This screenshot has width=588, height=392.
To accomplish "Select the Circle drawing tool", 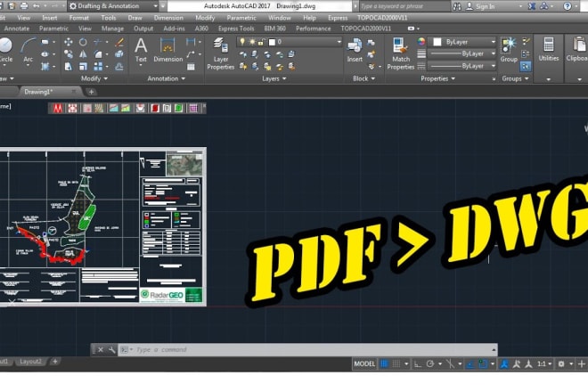I will [5, 49].
